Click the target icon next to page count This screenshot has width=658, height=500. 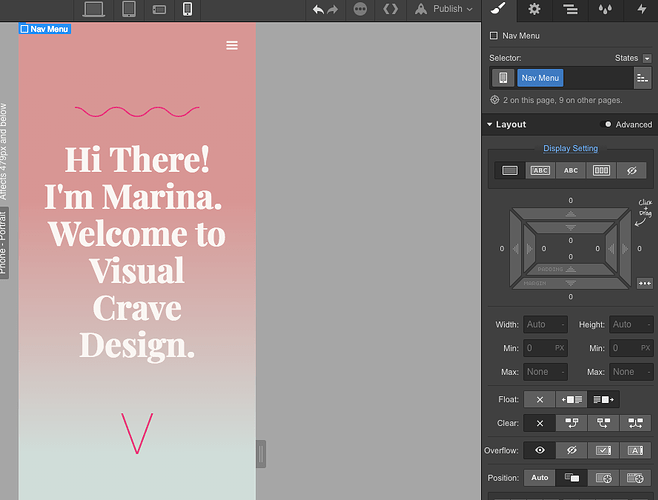click(495, 100)
